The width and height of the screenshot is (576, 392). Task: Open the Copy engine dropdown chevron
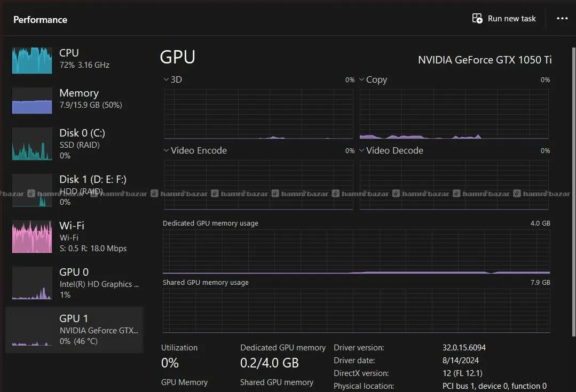click(361, 79)
